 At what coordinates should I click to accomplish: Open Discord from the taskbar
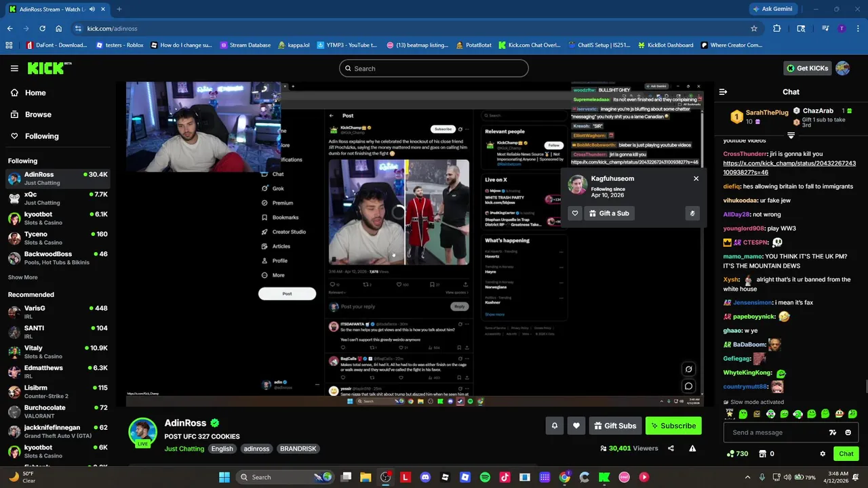(425, 477)
